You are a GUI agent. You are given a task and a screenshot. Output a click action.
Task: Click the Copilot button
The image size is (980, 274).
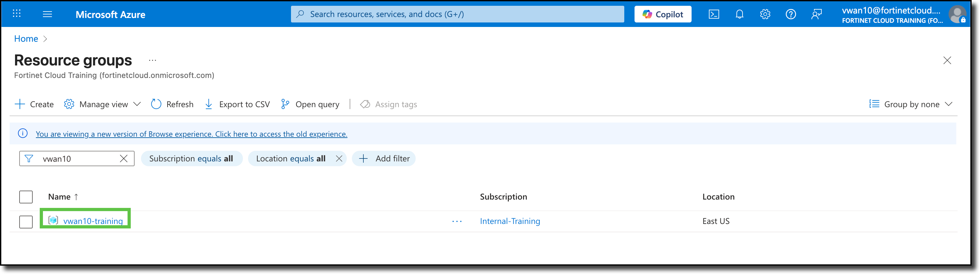[663, 14]
